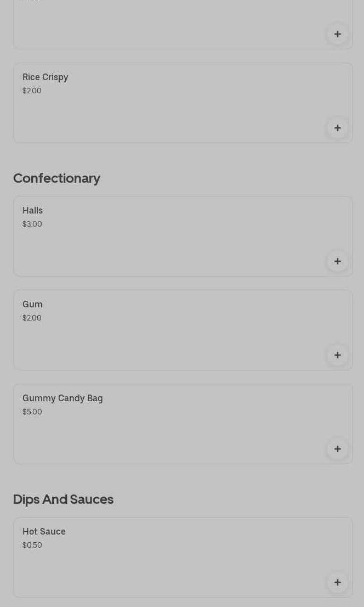The image size is (364, 607).
Task: Open Gummy Candy Bag item title
Action: (62, 398)
